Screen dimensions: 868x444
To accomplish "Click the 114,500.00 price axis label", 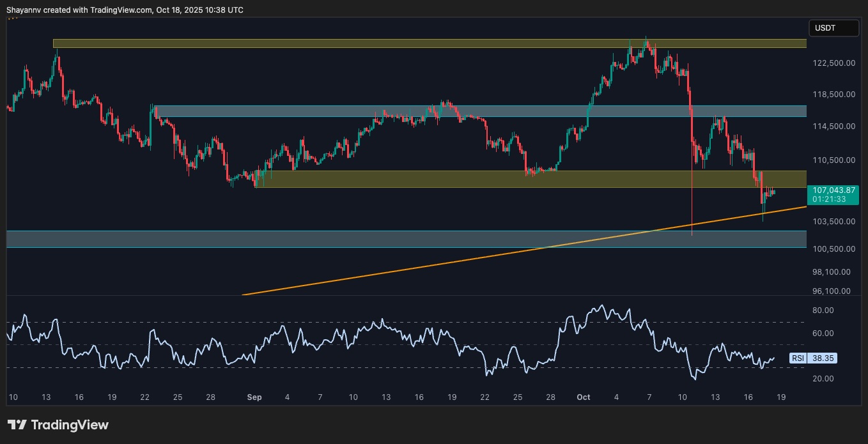I will [833, 126].
